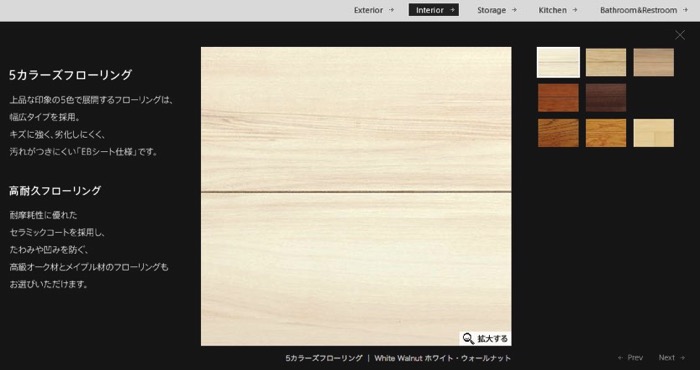Click the large flooring preview image

pos(356,196)
